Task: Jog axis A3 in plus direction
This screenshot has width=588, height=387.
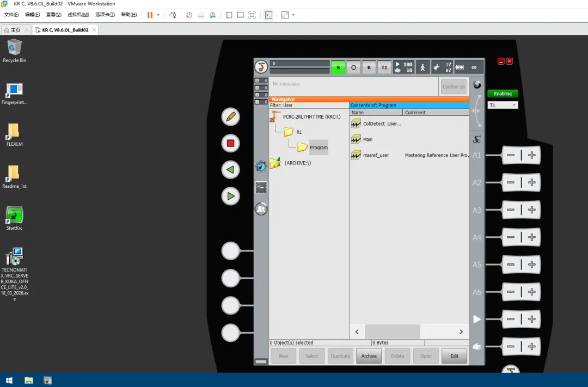Action: [x=532, y=210]
